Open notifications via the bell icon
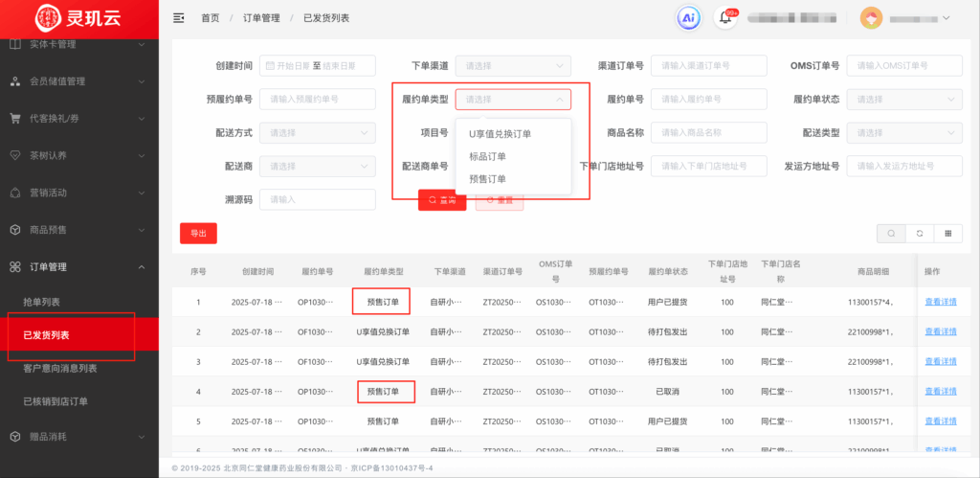The height and width of the screenshot is (478, 980). 727,19
